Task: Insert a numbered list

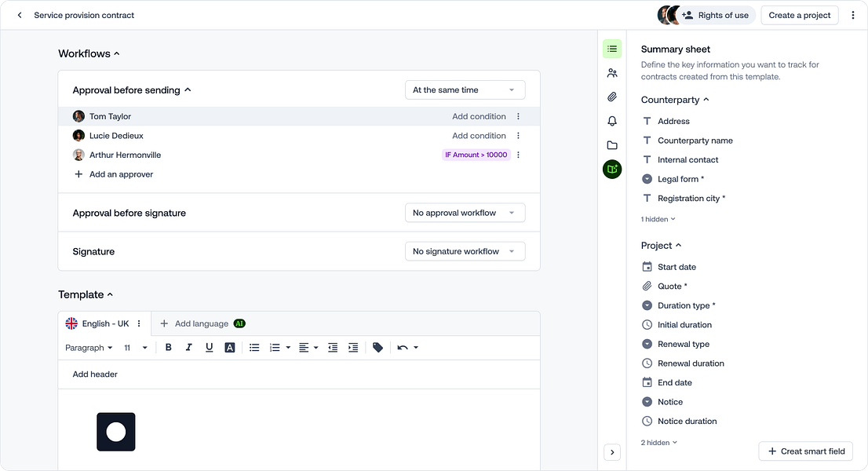Action: pos(275,348)
